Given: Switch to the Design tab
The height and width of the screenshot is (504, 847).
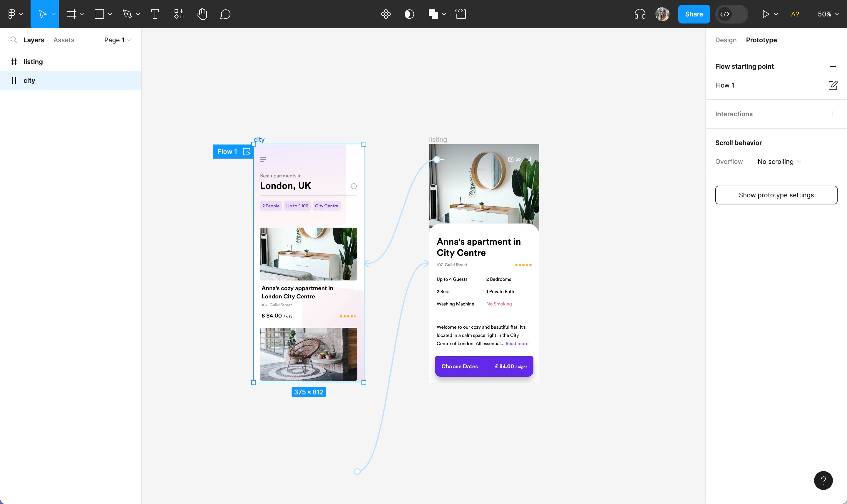Looking at the screenshot, I should click(725, 40).
